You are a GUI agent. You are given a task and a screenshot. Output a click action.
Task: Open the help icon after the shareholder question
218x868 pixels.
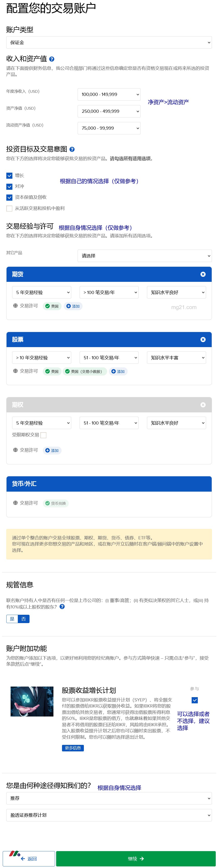click(x=62, y=607)
